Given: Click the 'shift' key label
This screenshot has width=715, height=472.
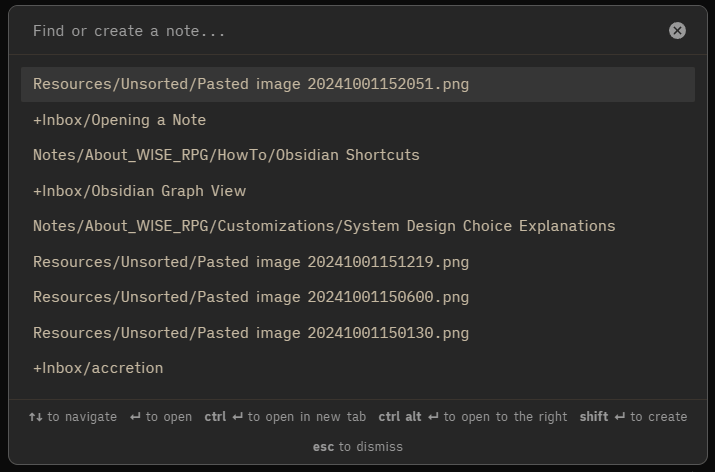Looking at the screenshot, I should (593, 417).
